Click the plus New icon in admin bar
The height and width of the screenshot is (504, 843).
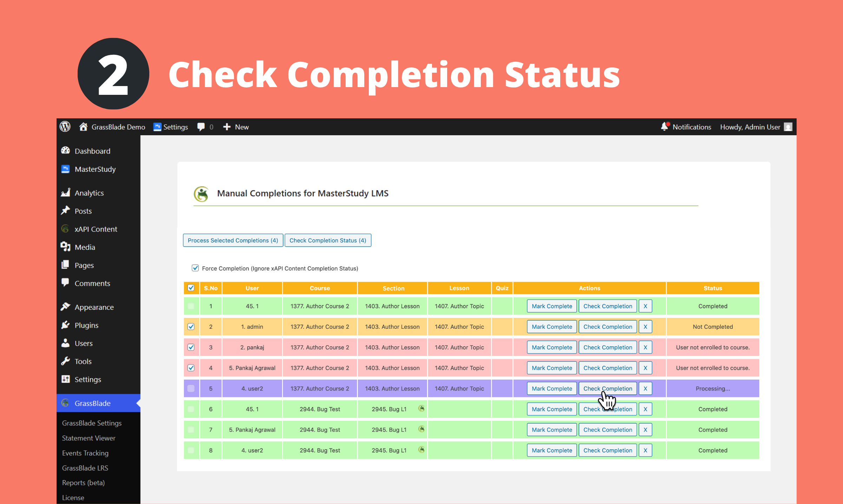point(227,127)
